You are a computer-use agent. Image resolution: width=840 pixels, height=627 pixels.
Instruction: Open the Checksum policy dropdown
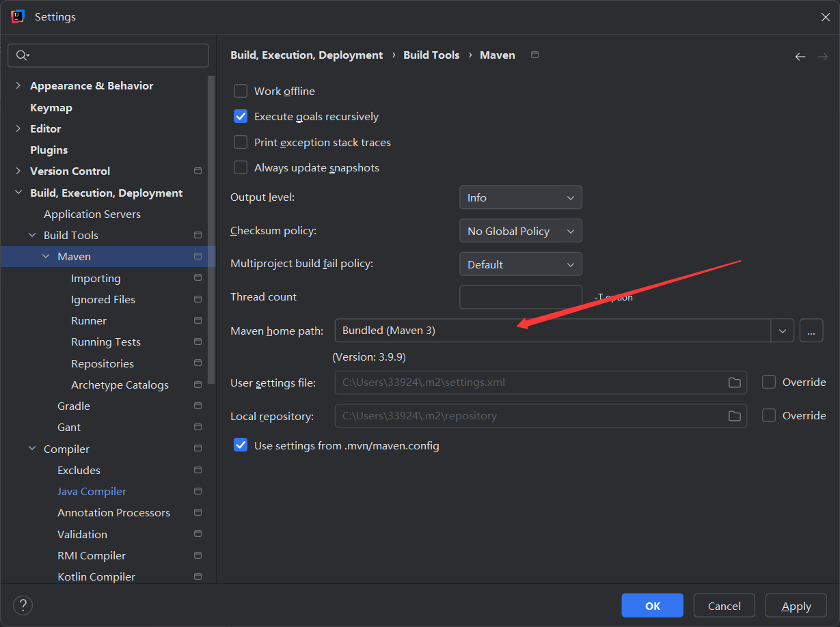click(x=521, y=231)
